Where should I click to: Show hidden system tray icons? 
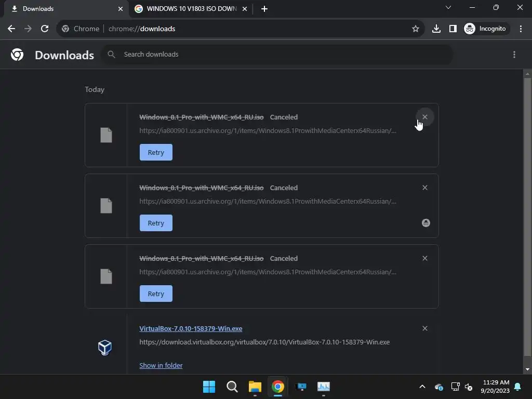pyautogui.click(x=422, y=387)
